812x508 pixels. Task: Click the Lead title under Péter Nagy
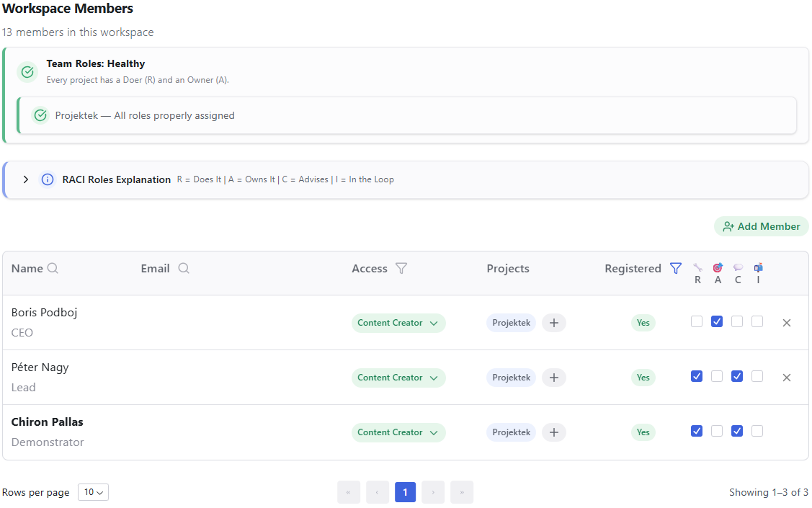pyautogui.click(x=23, y=388)
